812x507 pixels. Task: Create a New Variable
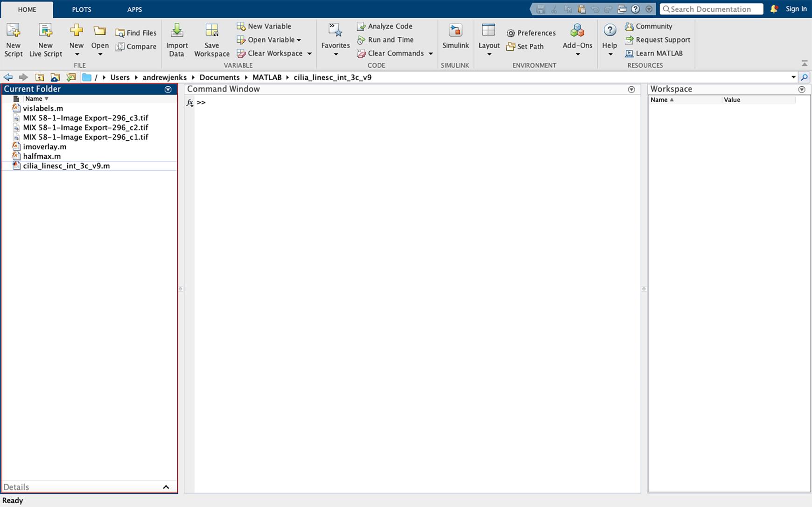pyautogui.click(x=264, y=26)
